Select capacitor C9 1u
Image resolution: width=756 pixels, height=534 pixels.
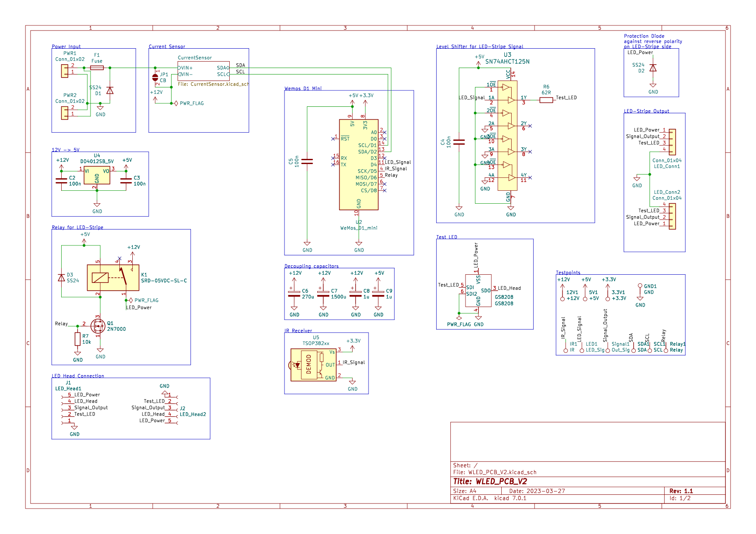click(x=378, y=294)
